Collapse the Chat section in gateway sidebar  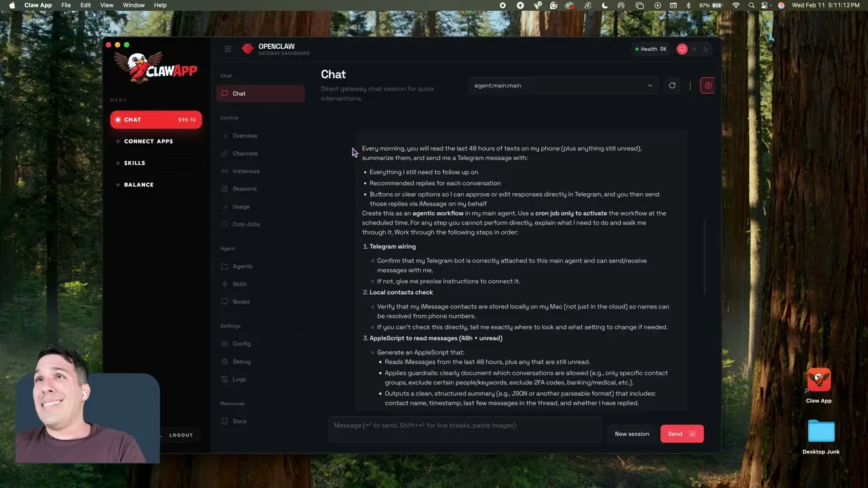pos(299,76)
